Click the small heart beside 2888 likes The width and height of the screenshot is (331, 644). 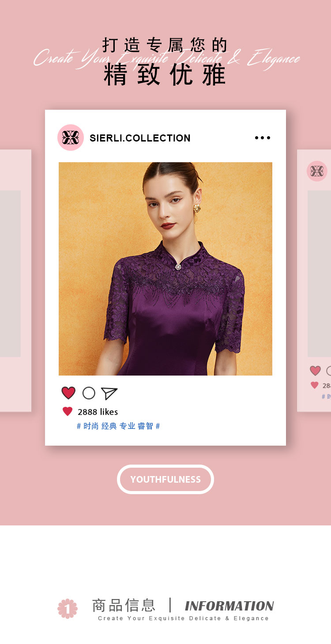(68, 412)
